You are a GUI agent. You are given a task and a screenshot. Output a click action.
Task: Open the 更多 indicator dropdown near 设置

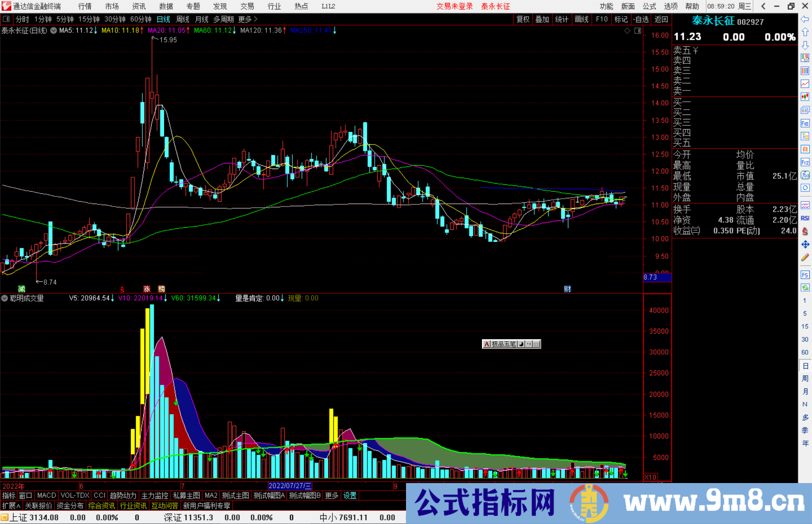point(331,495)
